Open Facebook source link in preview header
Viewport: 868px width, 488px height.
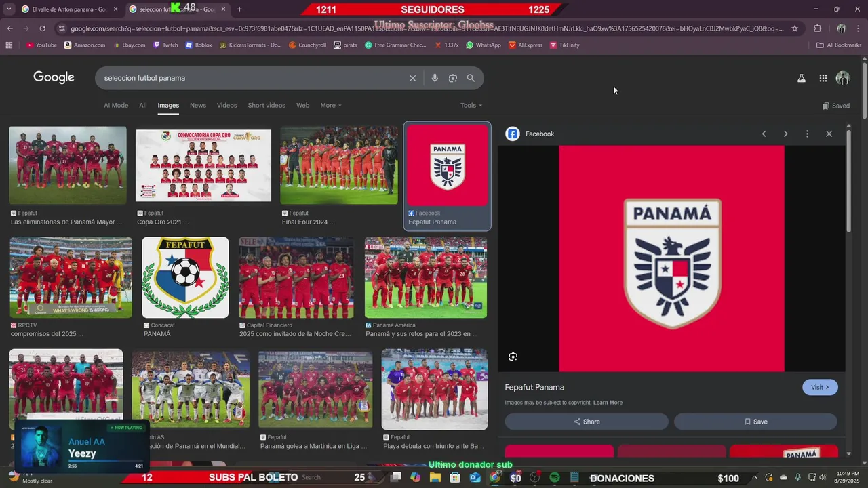tap(530, 134)
